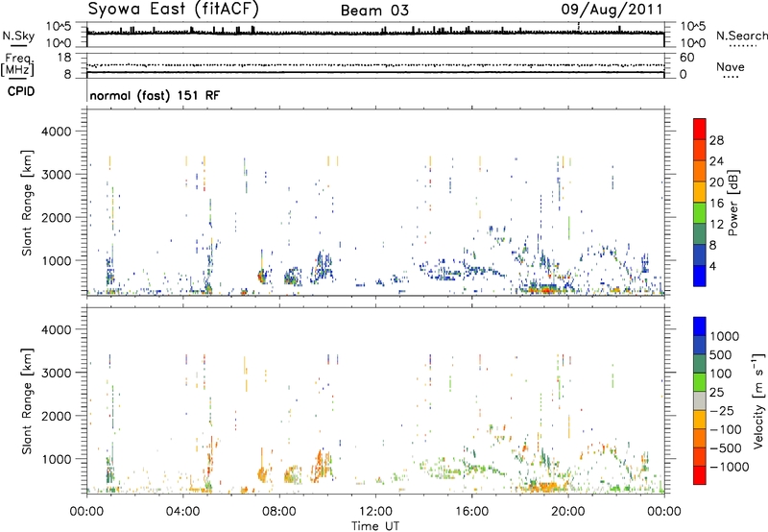Click the '16:00' time tick label
The height and width of the screenshot is (532, 768).
click(x=471, y=512)
